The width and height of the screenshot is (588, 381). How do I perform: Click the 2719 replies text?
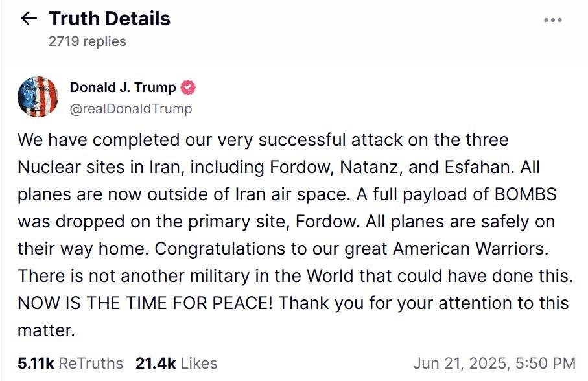pyautogui.click(x=87, y=41)
